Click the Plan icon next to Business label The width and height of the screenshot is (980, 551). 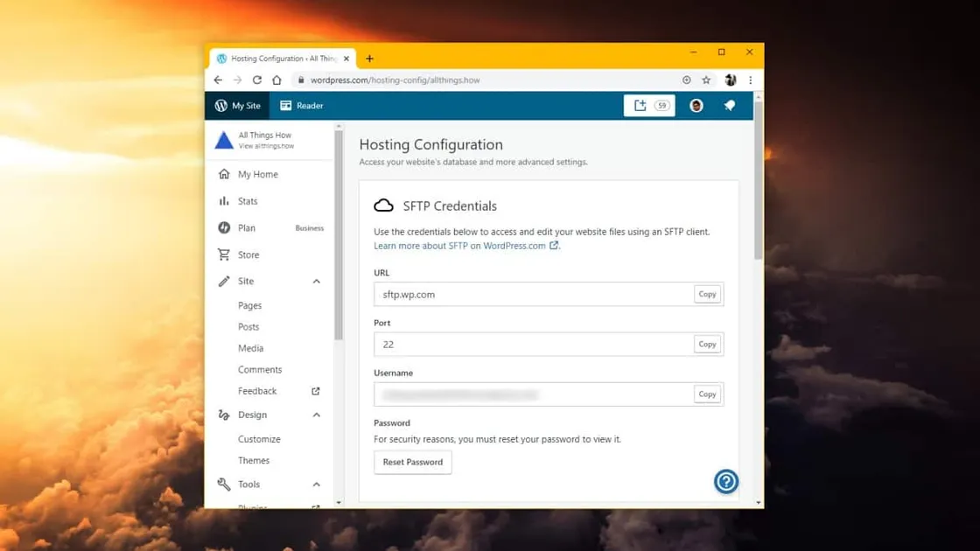pos(224,227)
